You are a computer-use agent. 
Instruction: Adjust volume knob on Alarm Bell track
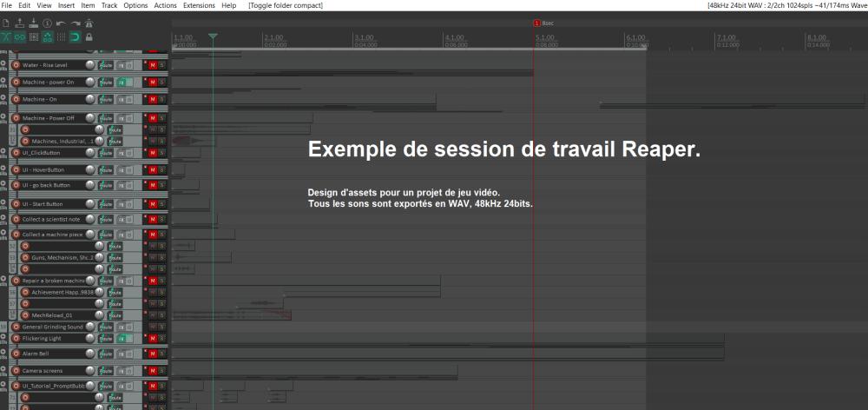[x=90, y=353]
